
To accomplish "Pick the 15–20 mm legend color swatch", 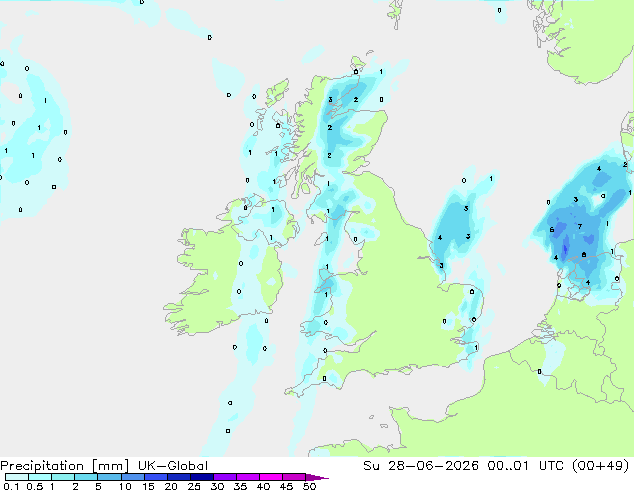I will tap(155, 477).
